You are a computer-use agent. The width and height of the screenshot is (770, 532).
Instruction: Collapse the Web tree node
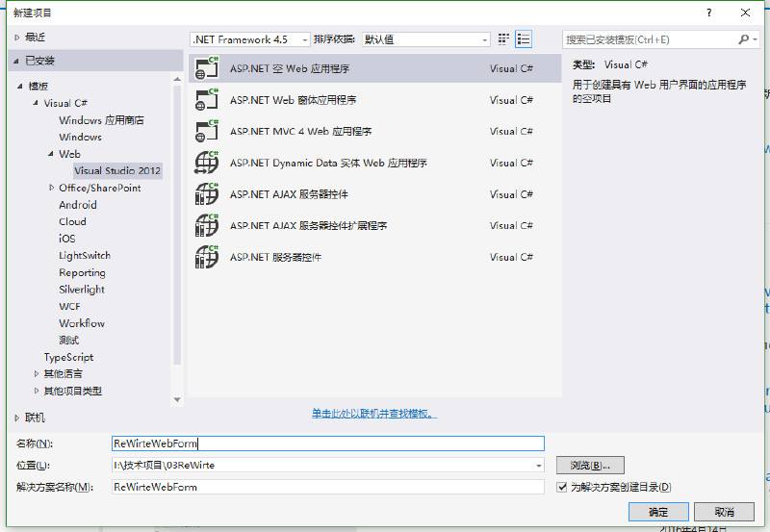click(x=51, y=154)
